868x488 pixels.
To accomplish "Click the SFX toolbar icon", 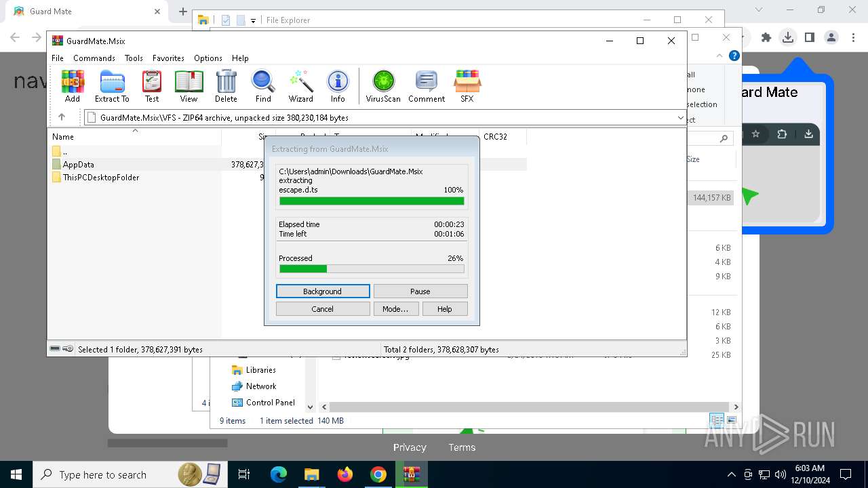I will tap(467, 86).
